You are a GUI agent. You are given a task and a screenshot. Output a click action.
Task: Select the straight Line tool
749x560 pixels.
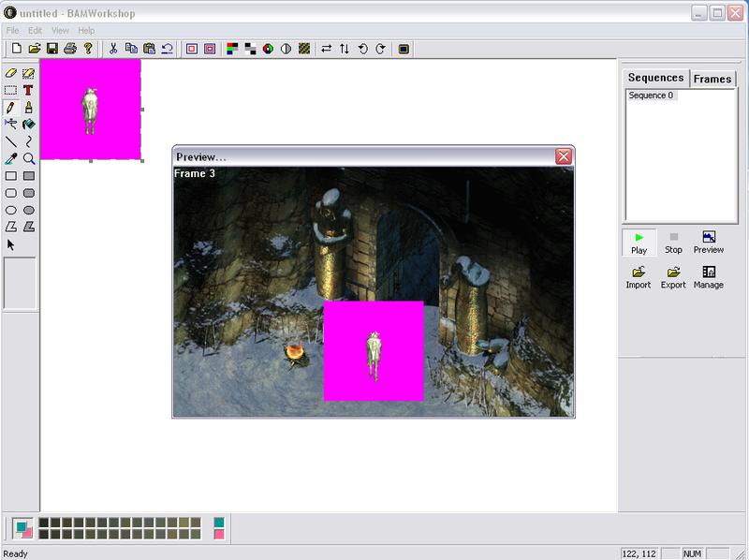[x=10, y=141]
